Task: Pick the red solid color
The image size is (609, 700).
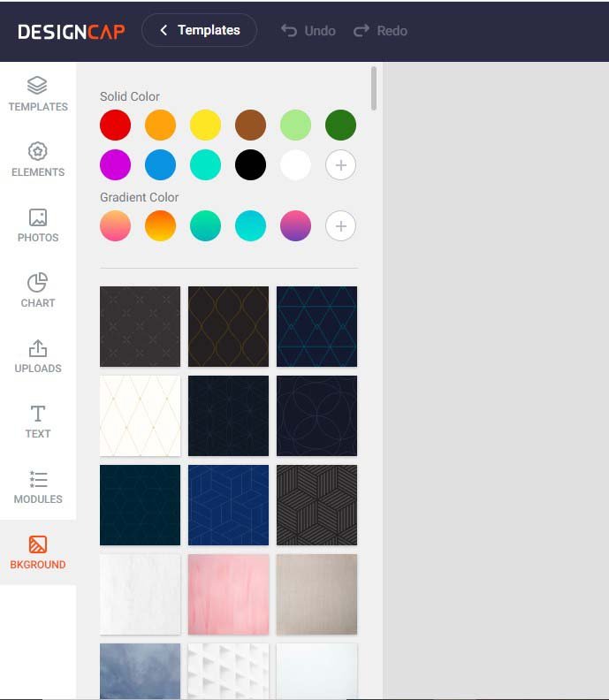Action: point(115,125)
